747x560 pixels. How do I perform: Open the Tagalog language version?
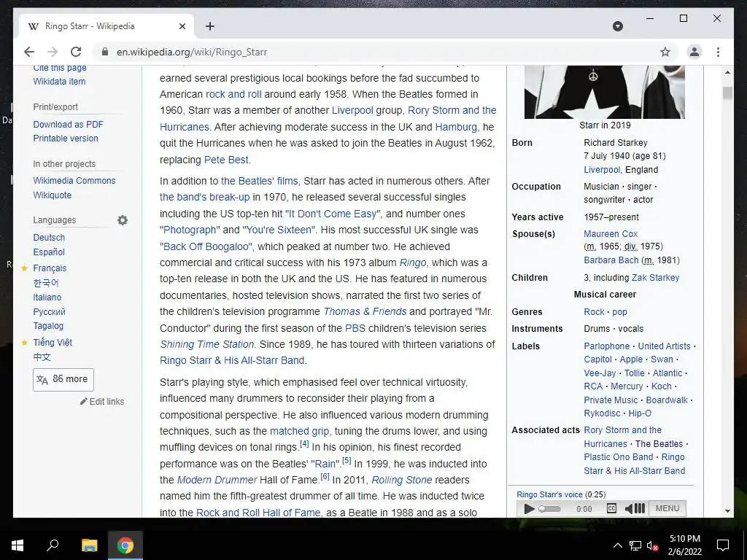(48, 326)
